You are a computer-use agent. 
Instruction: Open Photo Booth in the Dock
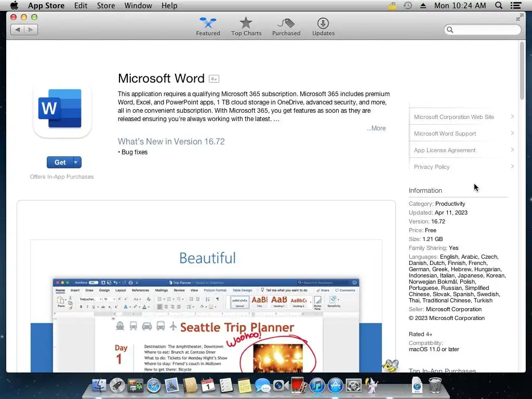pos(299,386)
